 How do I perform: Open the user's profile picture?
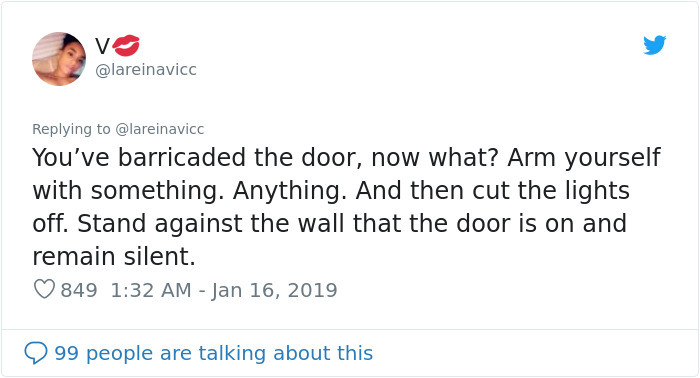59,58
